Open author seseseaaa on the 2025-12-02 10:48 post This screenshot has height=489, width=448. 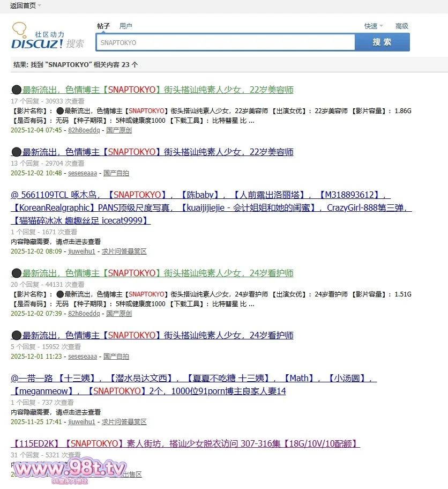point(83,173)
